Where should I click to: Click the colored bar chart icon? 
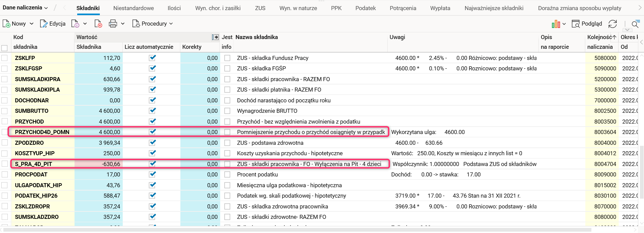556,24
